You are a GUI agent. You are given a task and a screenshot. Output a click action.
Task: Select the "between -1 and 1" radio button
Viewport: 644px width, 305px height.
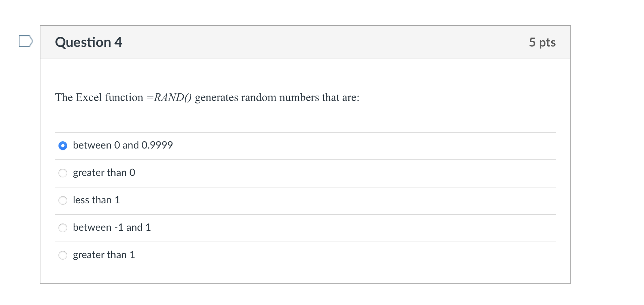pos(63,228)
